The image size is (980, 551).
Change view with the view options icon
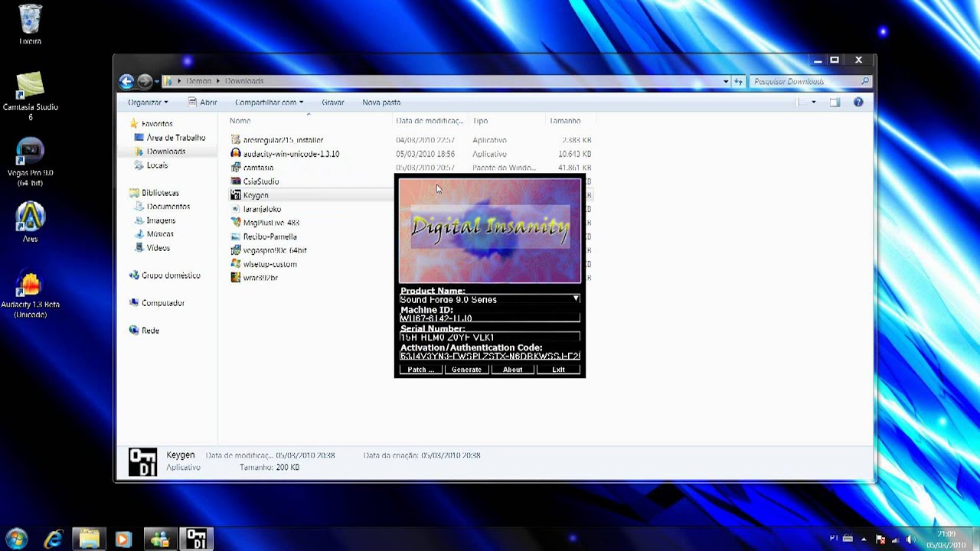pyautogui.click(x=799, y=102)
